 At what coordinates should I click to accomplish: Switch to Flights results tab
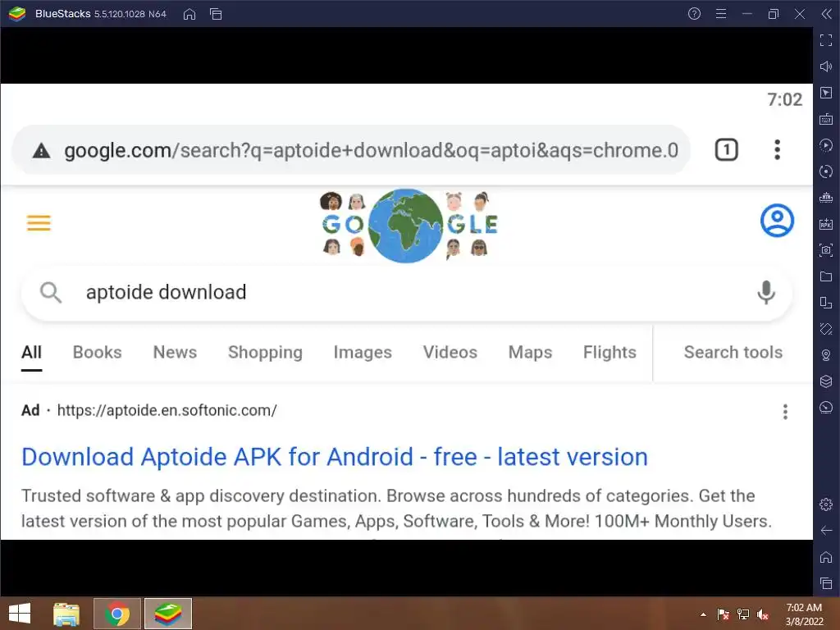[x=609, y=353]
